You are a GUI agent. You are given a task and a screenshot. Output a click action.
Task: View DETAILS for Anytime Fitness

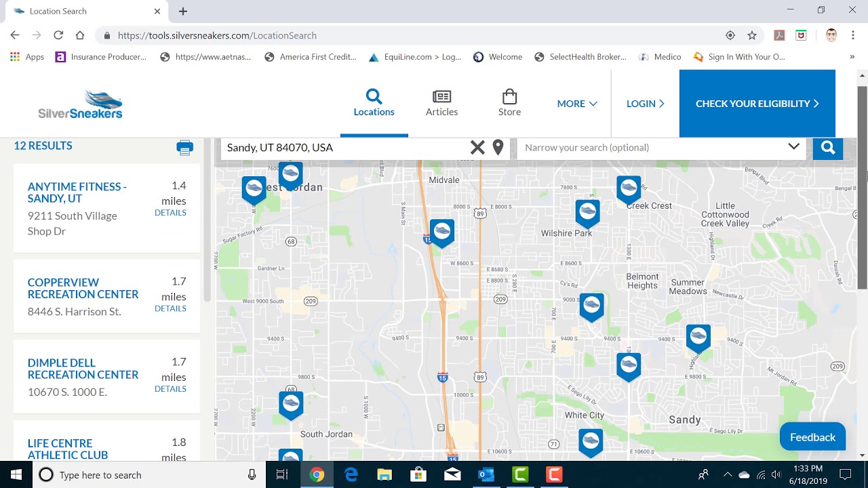170,213
